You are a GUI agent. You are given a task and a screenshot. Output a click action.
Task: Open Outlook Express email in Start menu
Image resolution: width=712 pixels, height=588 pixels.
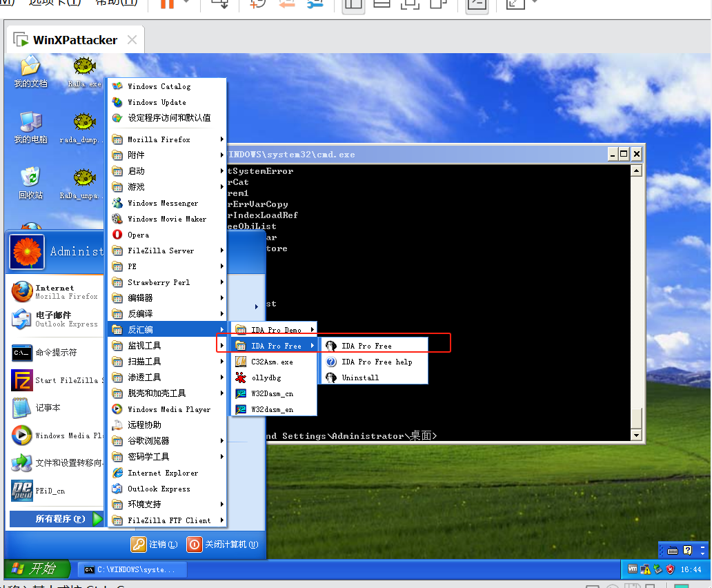[55, 320]
